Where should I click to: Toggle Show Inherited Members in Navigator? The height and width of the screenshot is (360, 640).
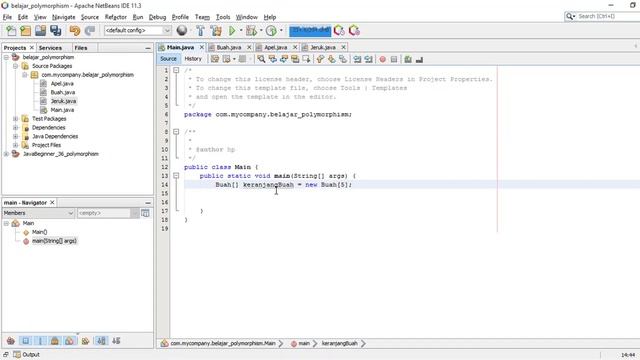11,341
